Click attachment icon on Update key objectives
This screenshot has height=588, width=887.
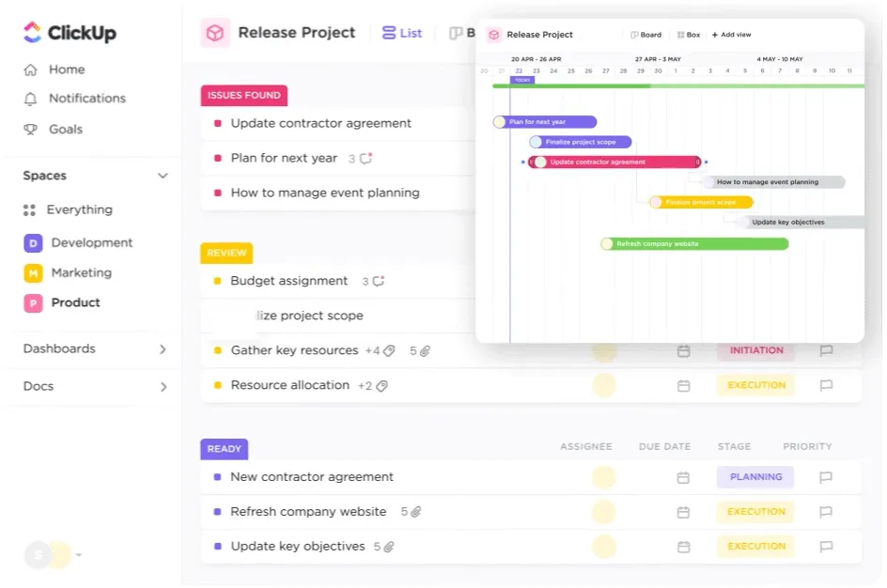(x=389, y=547)
